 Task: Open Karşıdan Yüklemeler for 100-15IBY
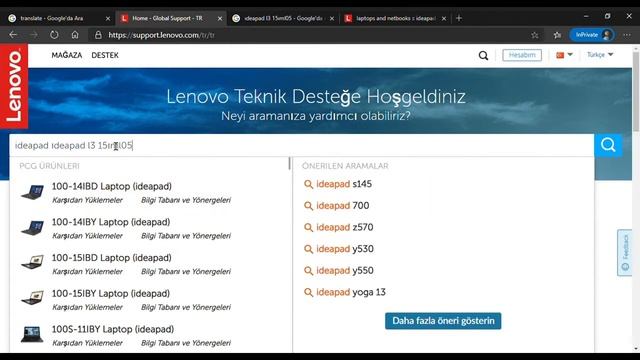pos(87,307)
